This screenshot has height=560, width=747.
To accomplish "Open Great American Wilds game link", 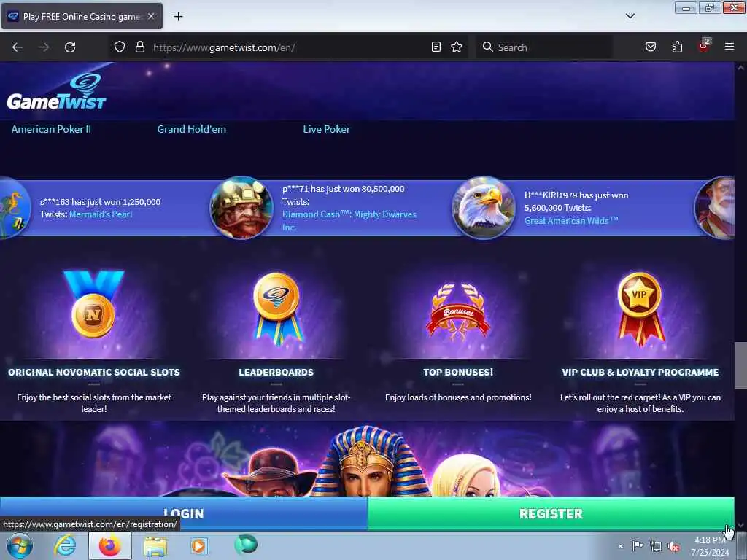I will (x=571, y=221).
